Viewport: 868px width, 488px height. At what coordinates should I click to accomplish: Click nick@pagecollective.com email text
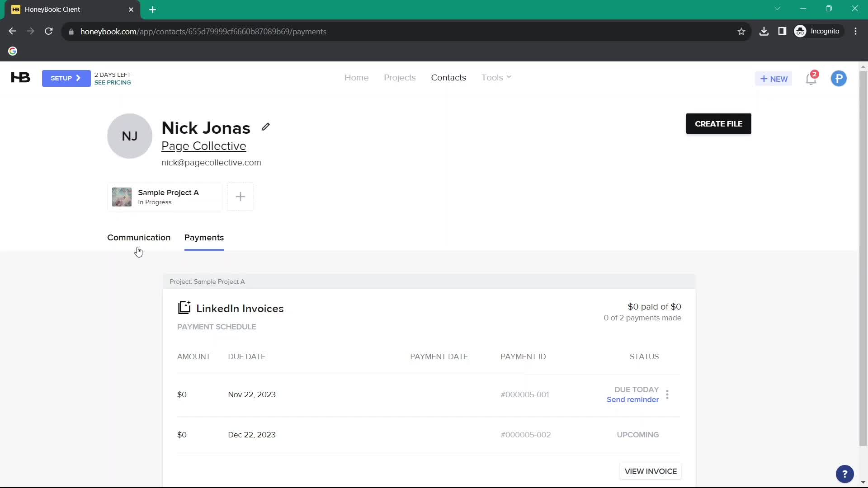tap(211, 163)
